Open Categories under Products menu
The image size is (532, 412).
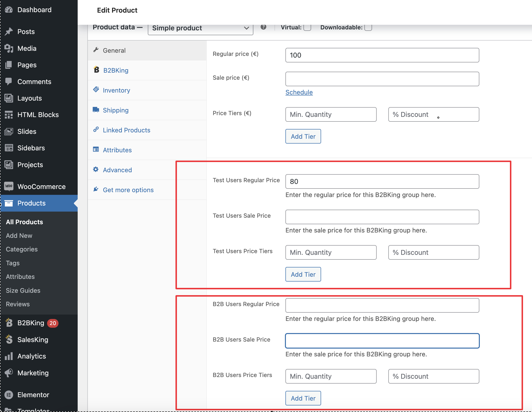tap(22, 249)
